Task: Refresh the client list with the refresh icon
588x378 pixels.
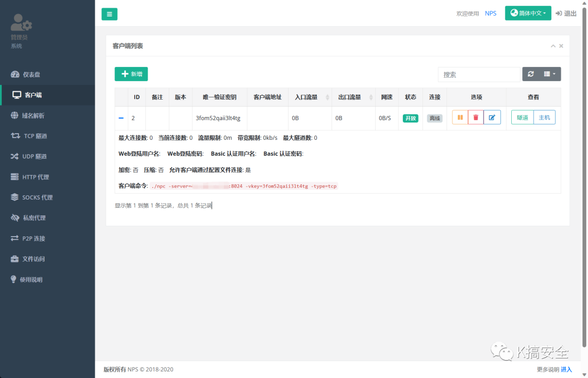Action: pyautogui.click(x=530, y=73)
